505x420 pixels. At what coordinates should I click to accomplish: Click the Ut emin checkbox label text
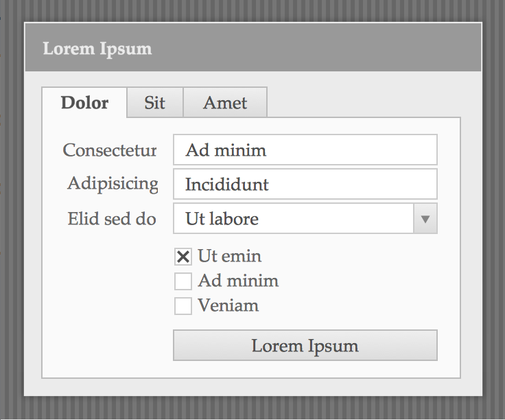(x=229, y=257)
